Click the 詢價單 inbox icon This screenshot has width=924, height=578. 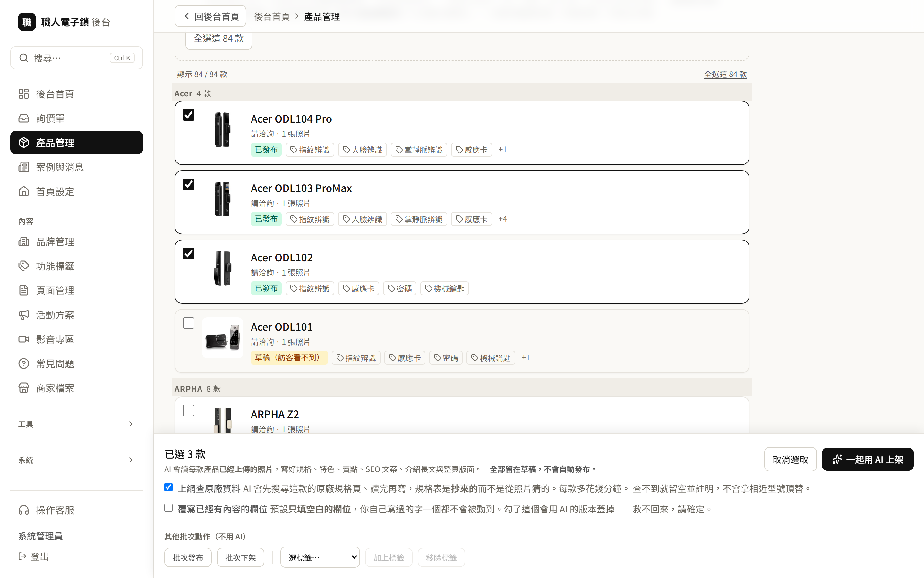click(24, 118)
